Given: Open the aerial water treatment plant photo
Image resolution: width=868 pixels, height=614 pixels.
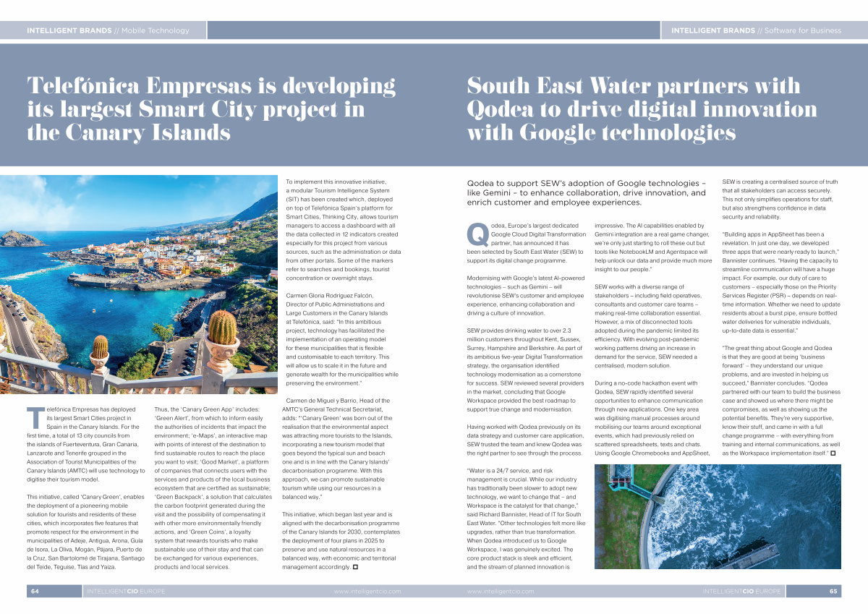Looking at the screenshot, I should click(x=718, y=517).
